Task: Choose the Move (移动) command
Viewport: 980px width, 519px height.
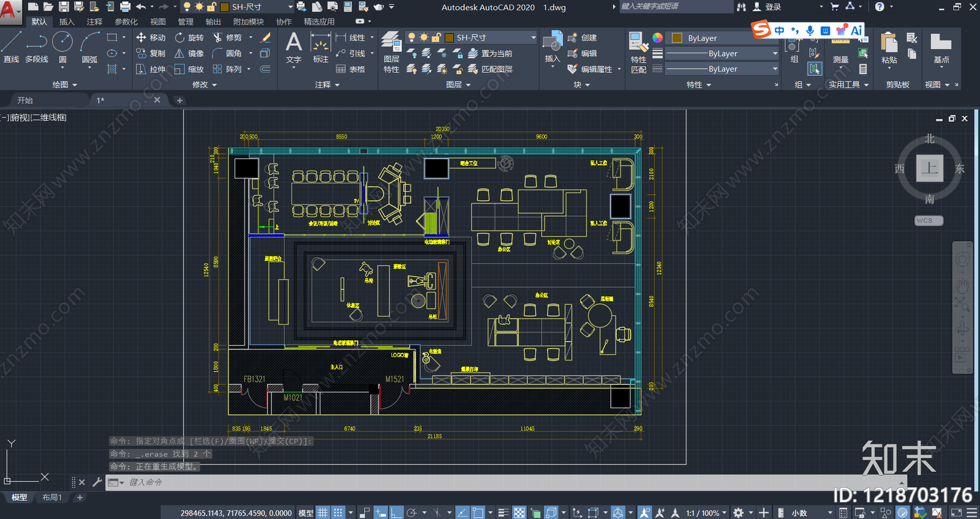Action: click(151, 37)
